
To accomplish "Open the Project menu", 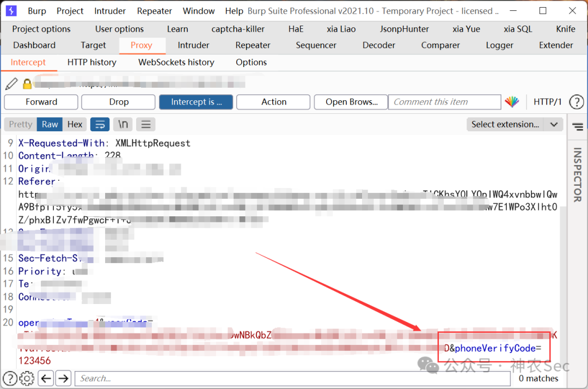I will point(70,11).
